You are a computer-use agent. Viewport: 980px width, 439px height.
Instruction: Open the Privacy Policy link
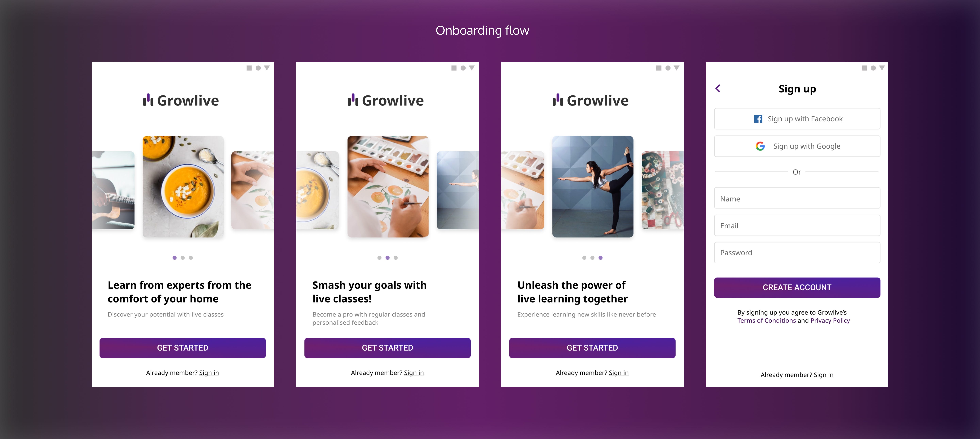pyautogui.click(x=830, y=321)
